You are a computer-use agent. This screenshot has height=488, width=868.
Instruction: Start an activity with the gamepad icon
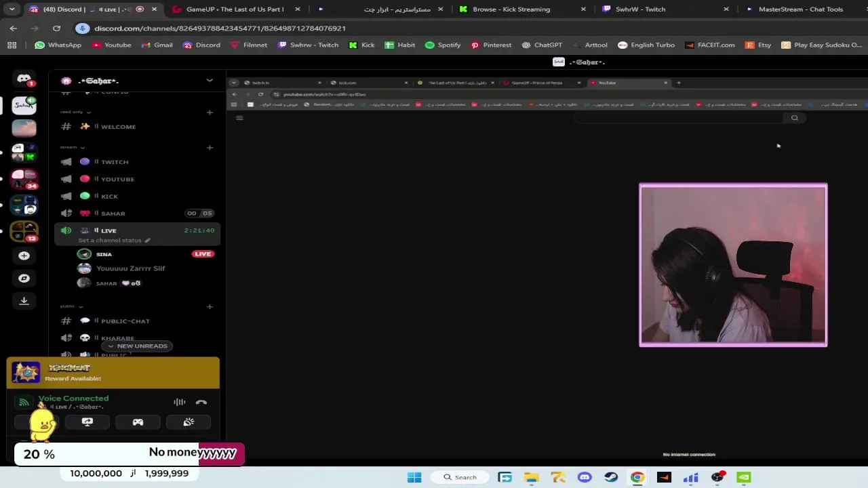click(138, 422)
